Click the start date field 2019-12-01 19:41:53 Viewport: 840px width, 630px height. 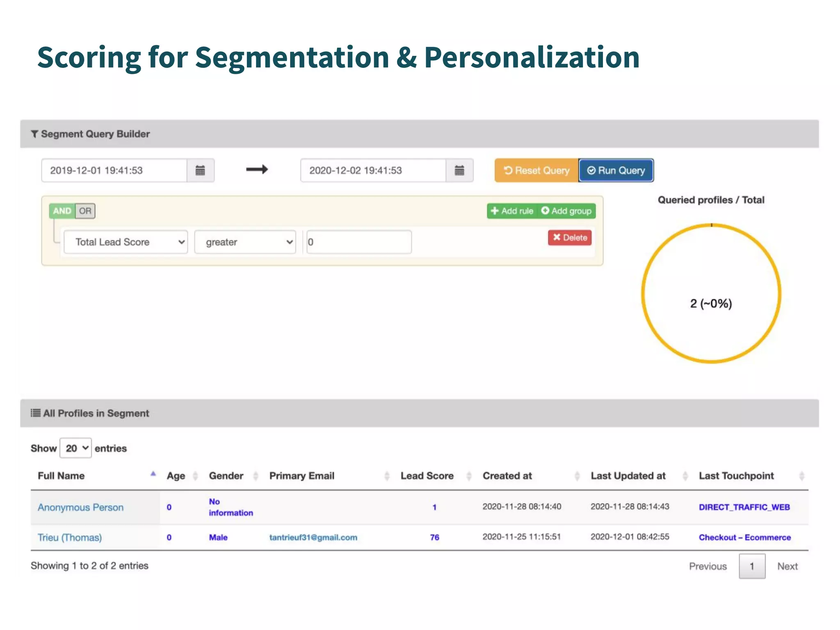click(x=114, y=170)
